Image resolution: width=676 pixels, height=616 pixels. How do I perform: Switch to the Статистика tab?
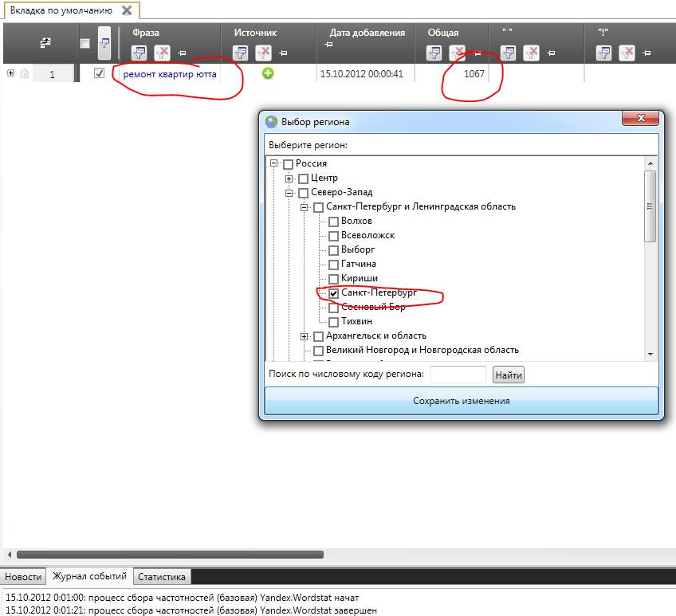(x=162, y=577)
